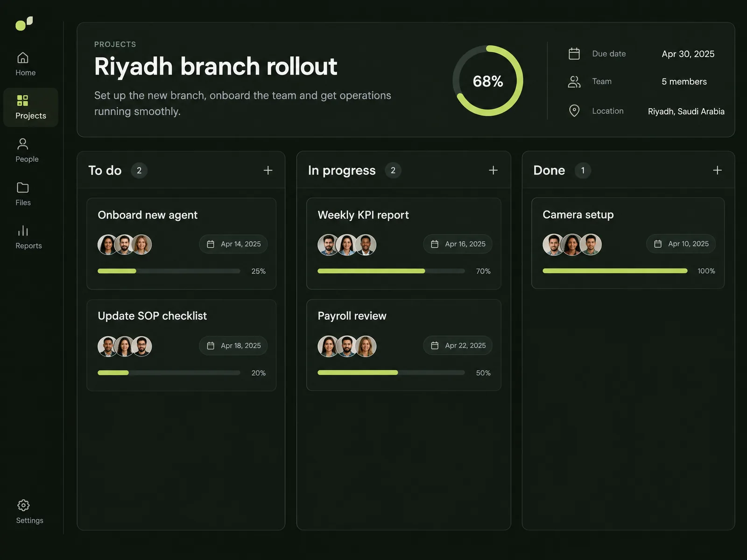Click the 68% circular progress ring

pyautogui.click(x=488, y=81)
